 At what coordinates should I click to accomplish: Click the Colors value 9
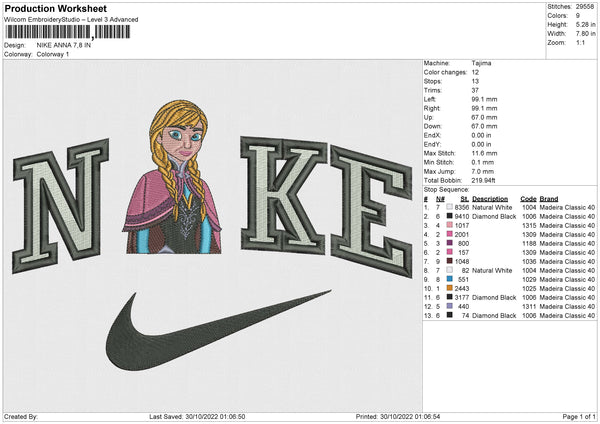578,16
